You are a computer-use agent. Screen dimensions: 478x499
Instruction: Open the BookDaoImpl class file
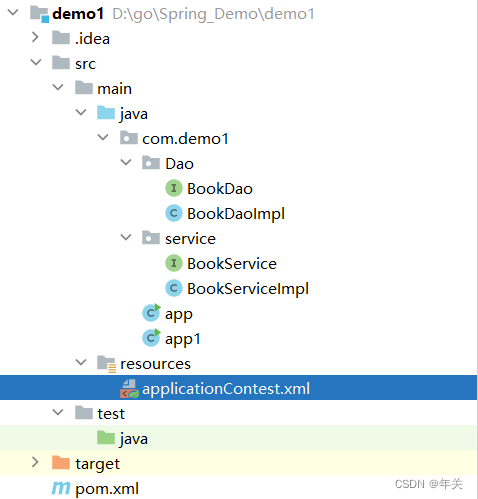tap(236, 214)
